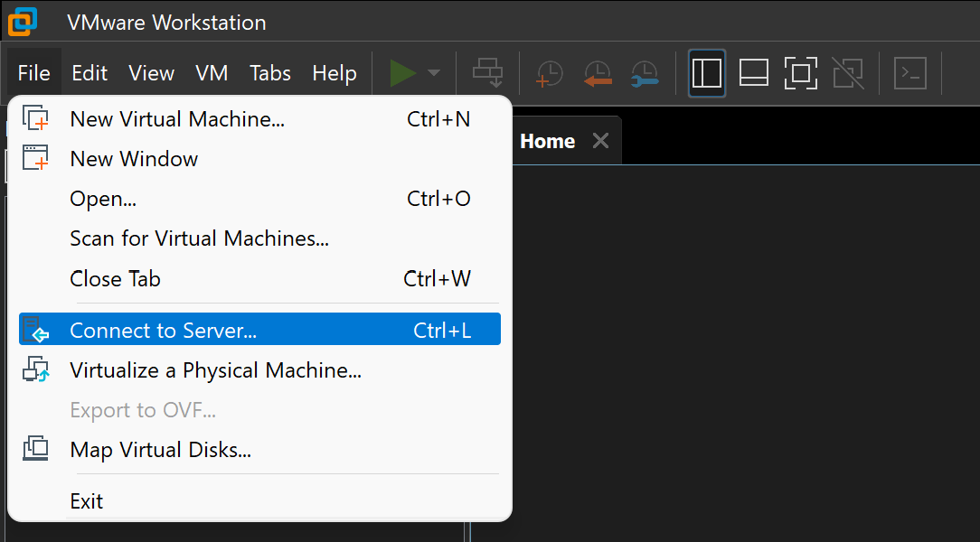Screen dimensions: 980x542
Task: Close the Home tab
Action: point(600,141)
